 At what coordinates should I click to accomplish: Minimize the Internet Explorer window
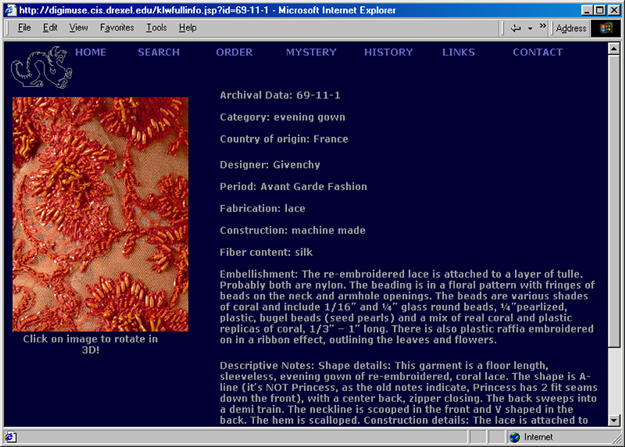(x=587, y=10)
